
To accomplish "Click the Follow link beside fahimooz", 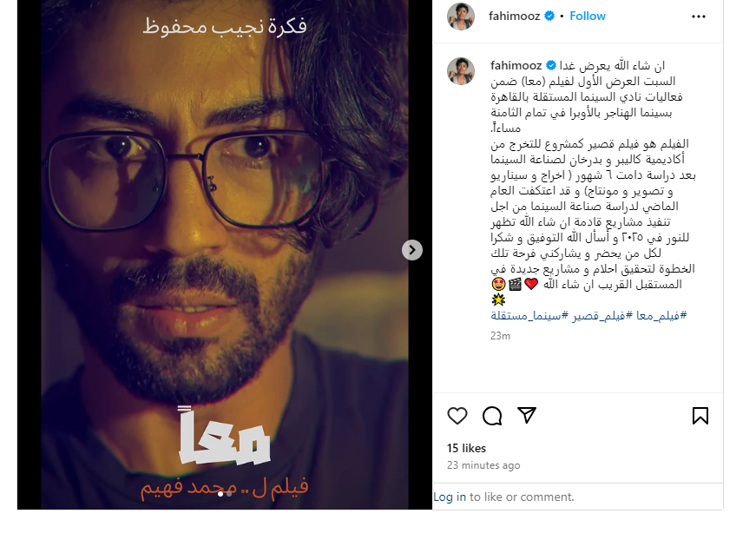I will [x=588, y=16].
